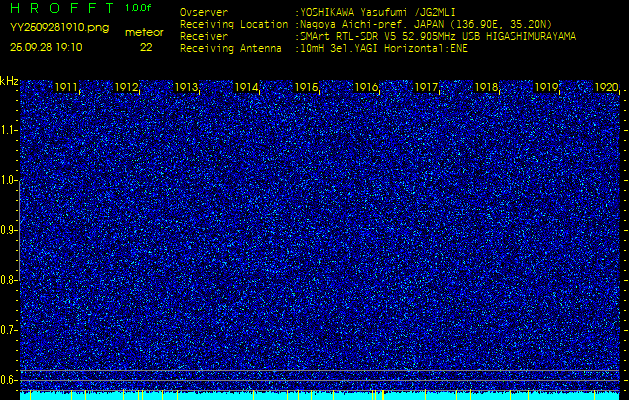Click the 1911 time label

point(66,87)
